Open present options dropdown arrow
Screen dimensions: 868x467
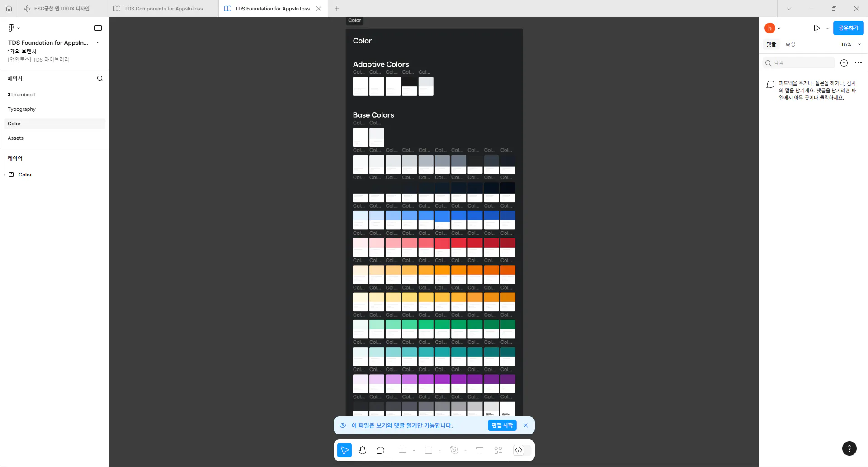click(828, 28)
